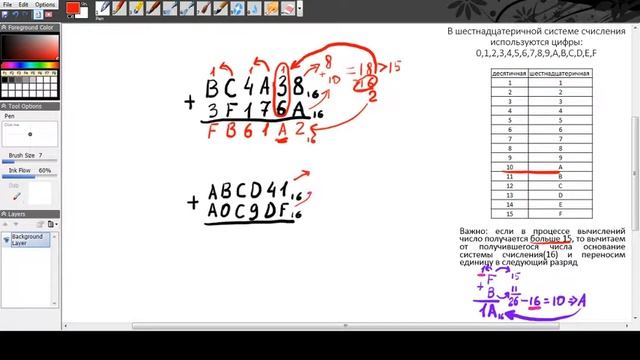Select the eighth tool, dark-tipped paintbrush
The image size is (640, 360).
pos(220,9)
